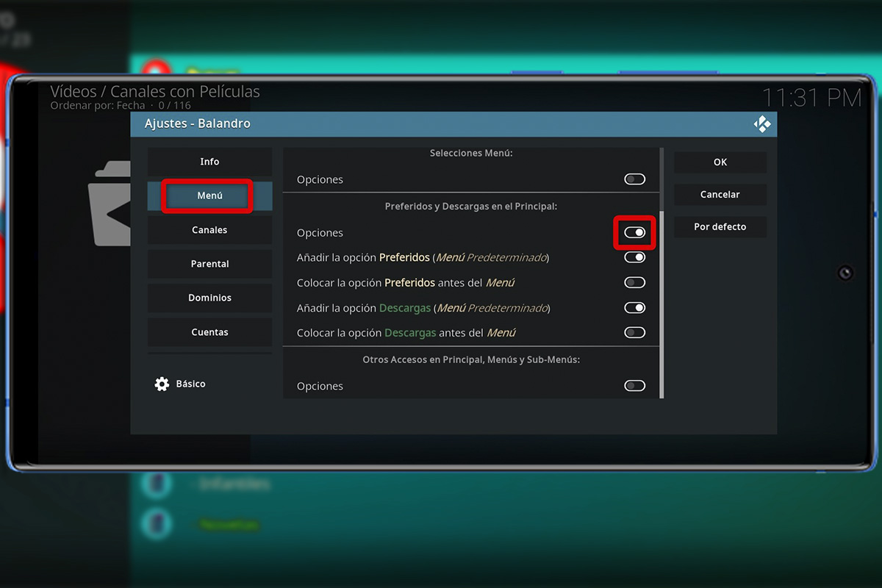Image resolution: width=882 pixels, height=588 pixels.
Task: Enable Colocar la opción Descargas antes del Menú
Action: point(634,332)
